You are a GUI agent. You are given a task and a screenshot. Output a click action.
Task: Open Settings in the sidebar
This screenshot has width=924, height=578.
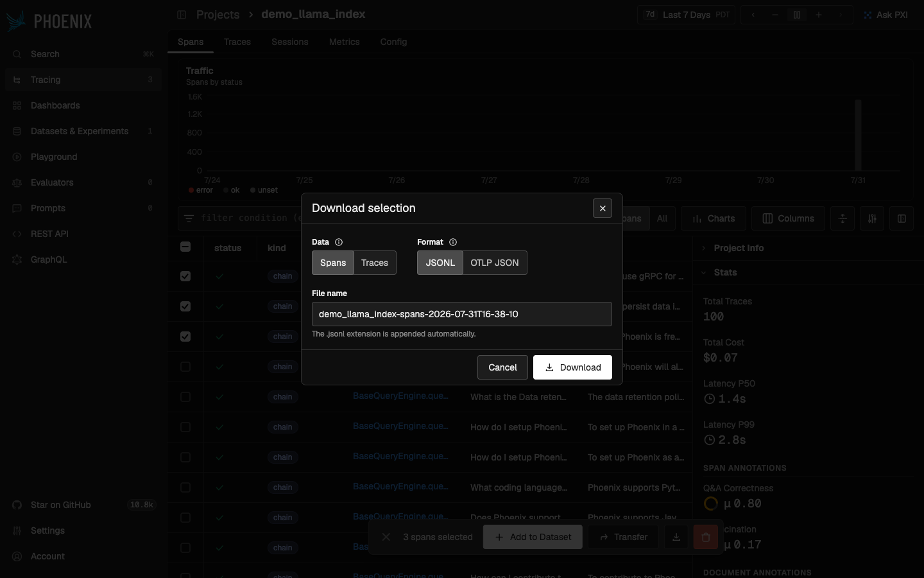[x=83, y=530]
